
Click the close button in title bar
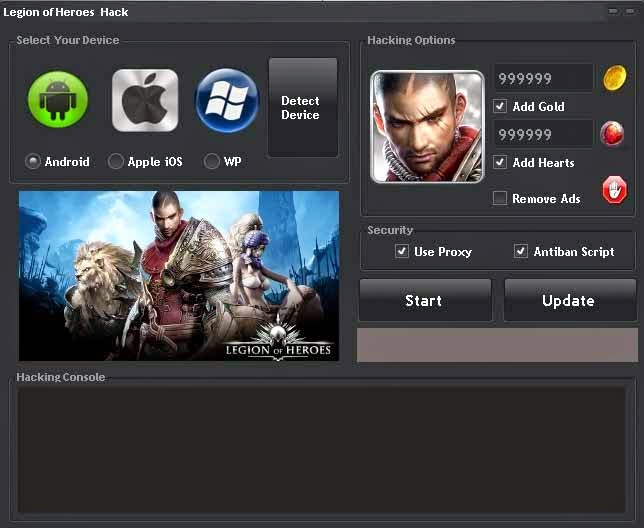coord(630,11)
